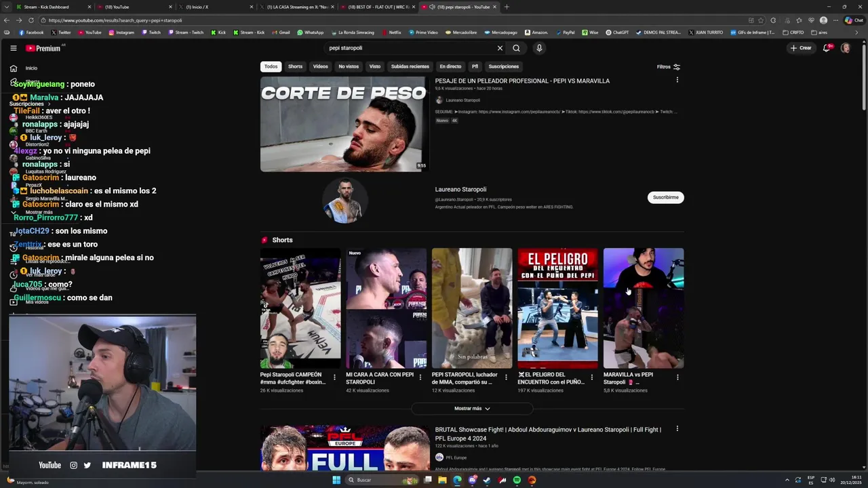Open options for Pepi Staropoli CAMPEÓN short
The height and width of the screenshot is (488, 868).
[334, 378]
